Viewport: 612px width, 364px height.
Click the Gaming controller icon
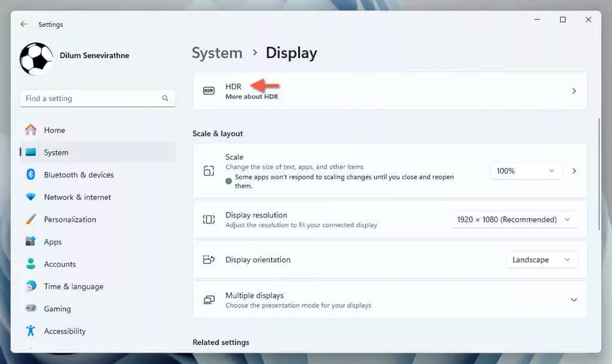(x=30, y=308)
